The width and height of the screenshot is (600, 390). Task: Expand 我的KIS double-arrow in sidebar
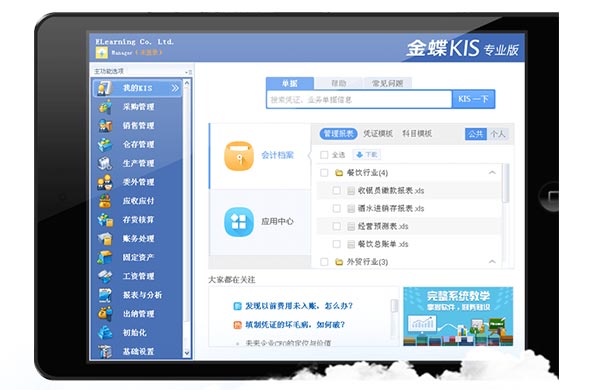[175, 88]
